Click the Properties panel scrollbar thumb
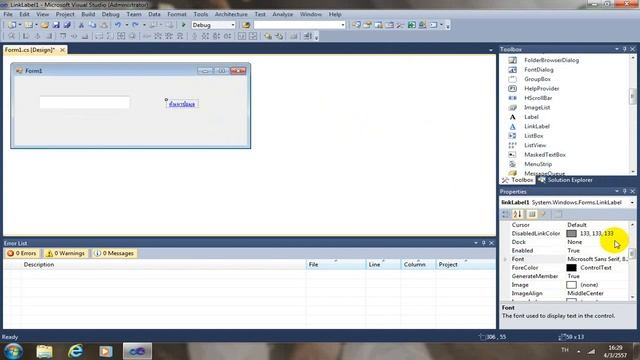The height and width of the screenshot is (360, 640). [632, 253]
